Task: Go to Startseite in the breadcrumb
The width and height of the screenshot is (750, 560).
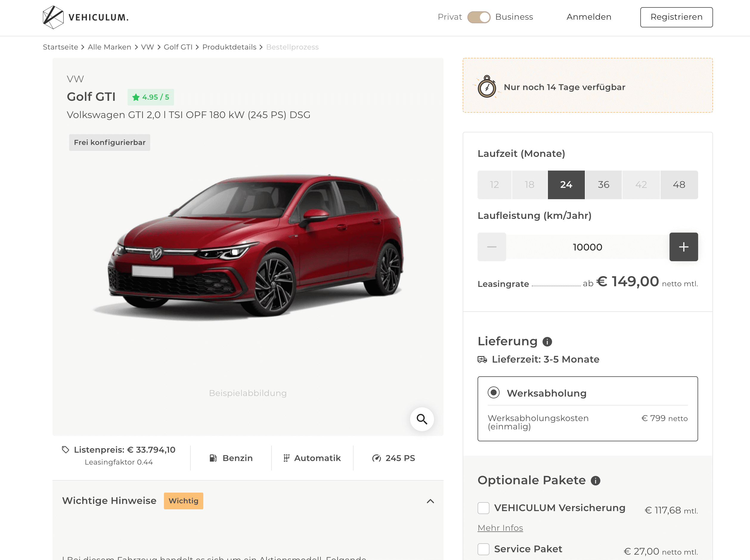Action: click(x=60, y=47)
